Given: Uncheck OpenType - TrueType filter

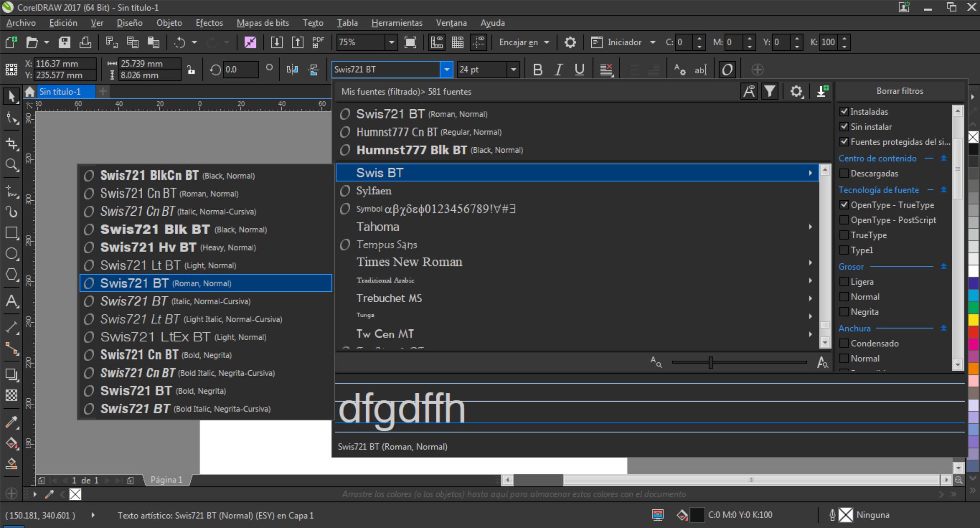Looking at the screenshot, I should pyautogui.click(x=844, y=205).
